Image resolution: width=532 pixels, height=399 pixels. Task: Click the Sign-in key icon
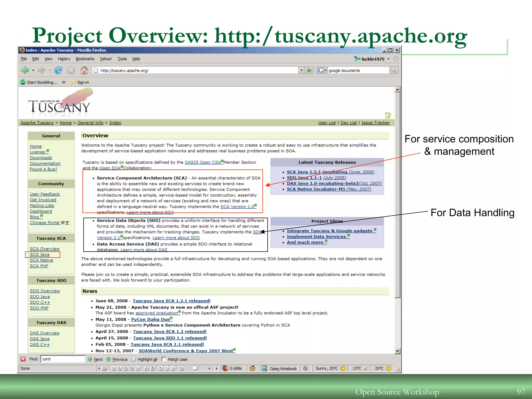(74, 82)
